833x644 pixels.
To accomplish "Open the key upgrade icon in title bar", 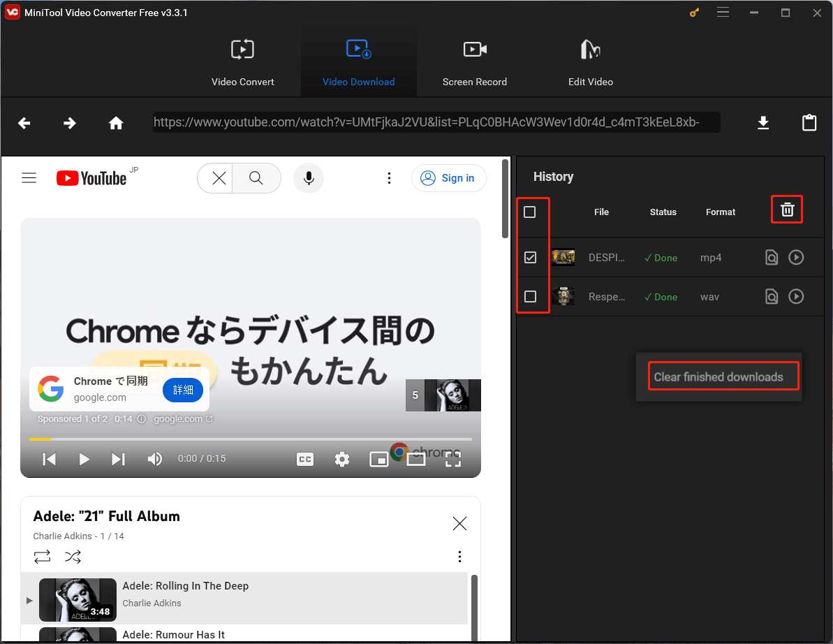I will tap(694, 12).
